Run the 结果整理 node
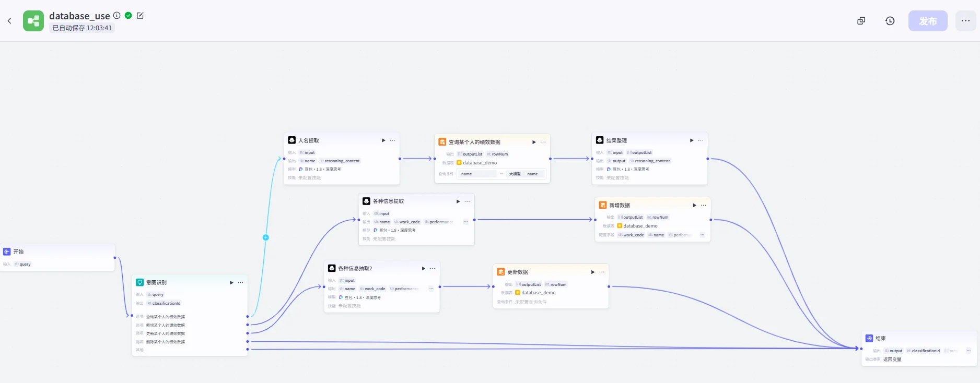Viewport: 980px width, 383px height. click(692, 140)
